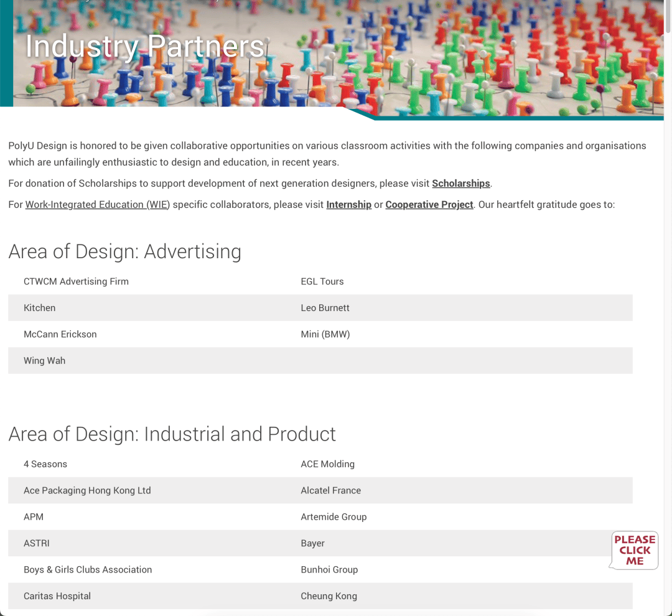Viewport: 672px width, 616px height.
Task: Visit the Cooperative Project link
Action: point(429,205)
